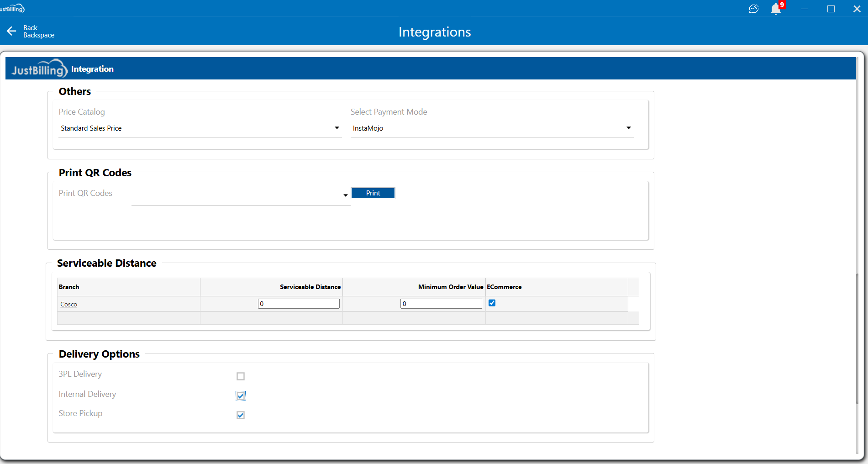Maximize the application window
This screenshot has height=464, width=868.
[x=831, y=9]
